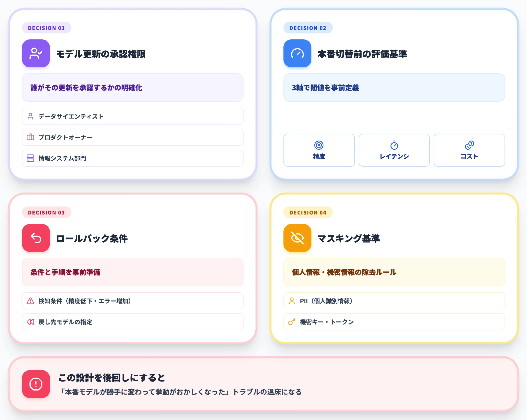Click the target icon above 精度

point(319,145)
